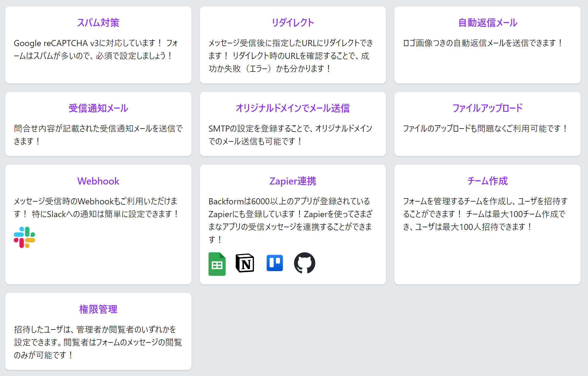Image resolution: width=588 pixels, height=376 pixels.
Task: Click the SMTP settings description text
Action: (290, 135)
